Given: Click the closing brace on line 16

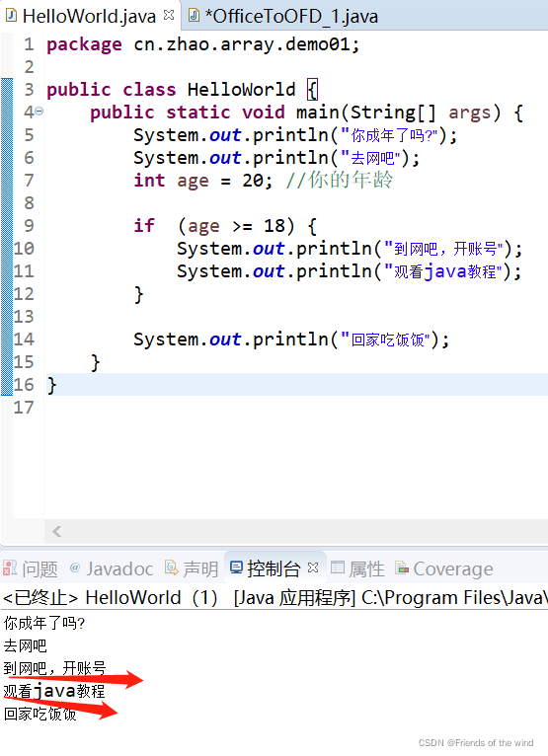Looking at the screenshot, I should pos(51,385).
